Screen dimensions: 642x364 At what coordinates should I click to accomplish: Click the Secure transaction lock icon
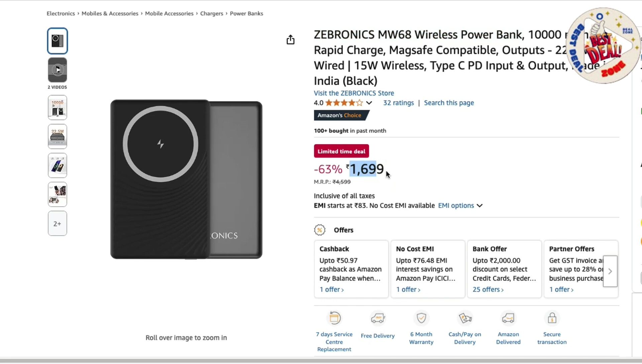[x=552, y=318]
